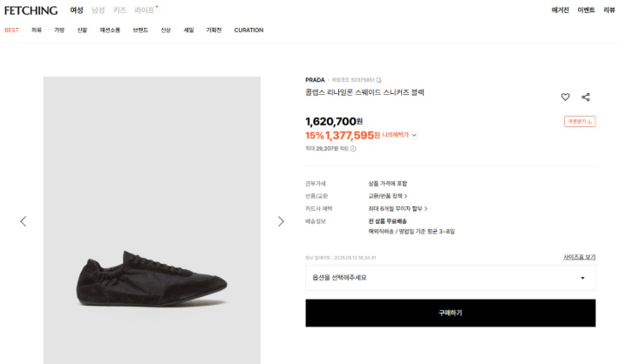Image resolution: width=626 pixels, height=364 pixels.
Task: Copy the Fetching code with copy icon
Action: tap(379, 80)
